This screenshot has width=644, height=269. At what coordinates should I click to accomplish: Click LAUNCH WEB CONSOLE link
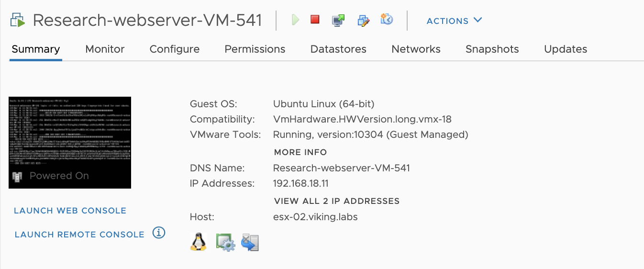[70, 211]
